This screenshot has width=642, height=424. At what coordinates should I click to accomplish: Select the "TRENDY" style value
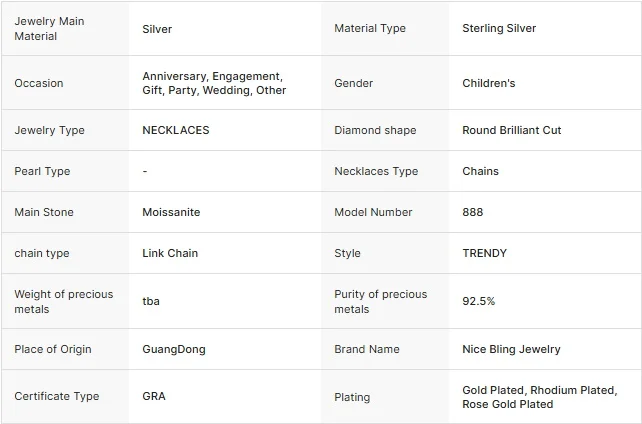click(x=484, y=254)
